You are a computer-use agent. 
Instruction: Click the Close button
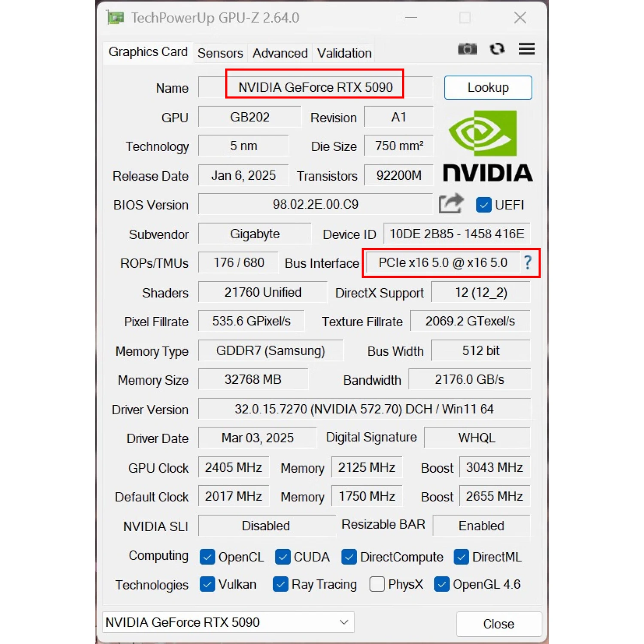coord(498,624)
